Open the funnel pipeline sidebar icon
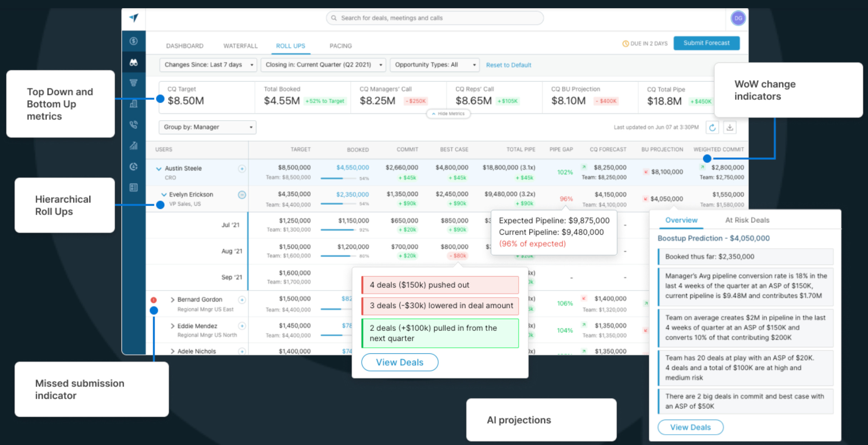Screen dimensions: 868x445 (134, 83)
